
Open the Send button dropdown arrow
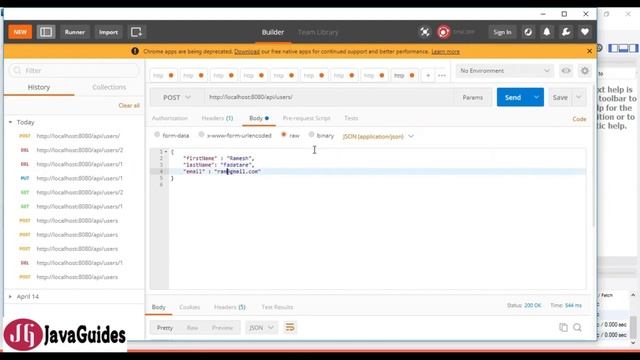tap(536, 97)
